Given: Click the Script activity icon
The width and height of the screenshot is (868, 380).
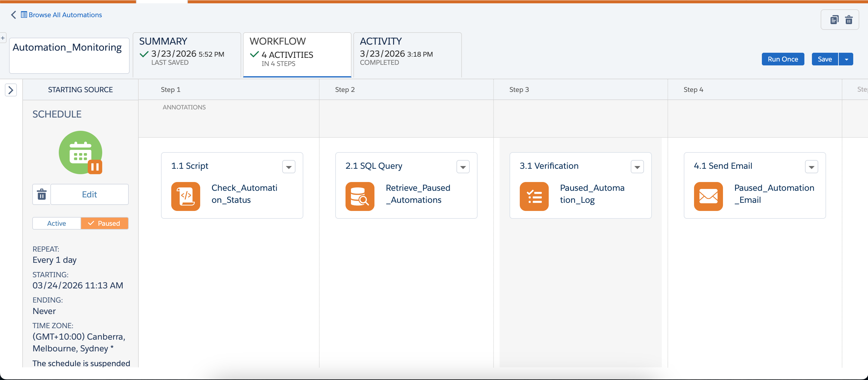Looking at the screenshot, I should click(x=186, y=196).
